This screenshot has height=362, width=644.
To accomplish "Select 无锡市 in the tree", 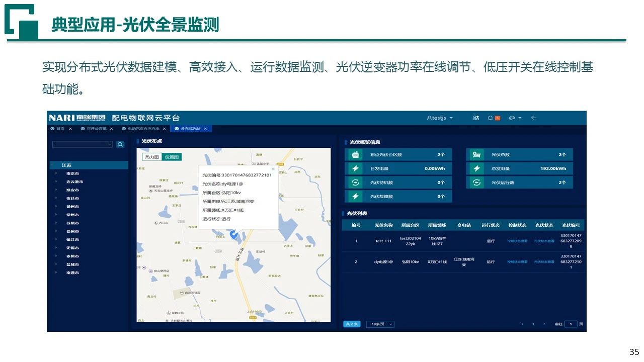I will click(72, 248).
